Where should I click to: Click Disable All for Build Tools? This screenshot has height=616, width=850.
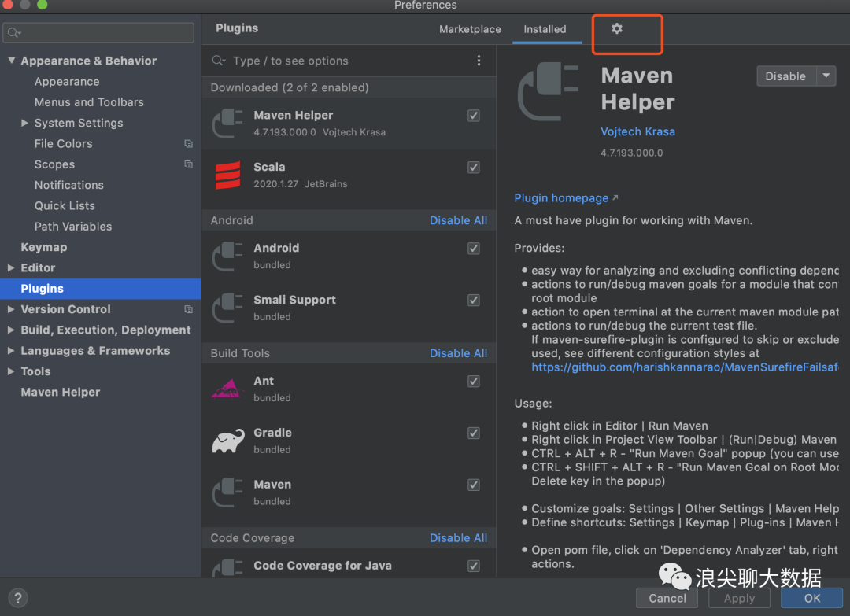458,353
